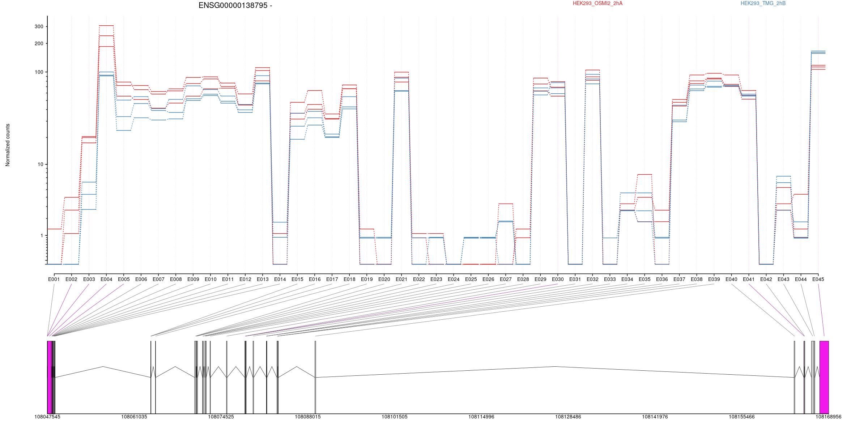Click exon label E040
Image resolution: width=868 pixels, height=434 pixels.
(x=731, y=279)
